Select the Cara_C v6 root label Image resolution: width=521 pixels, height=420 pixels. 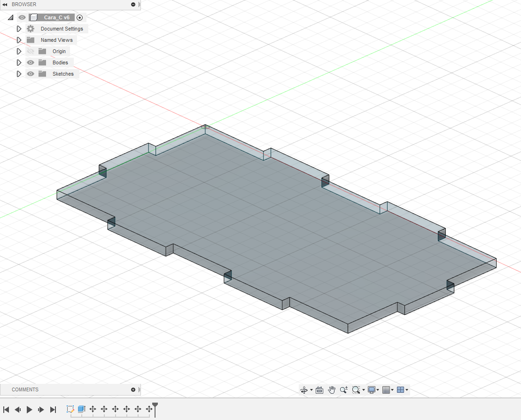[56, 17]
